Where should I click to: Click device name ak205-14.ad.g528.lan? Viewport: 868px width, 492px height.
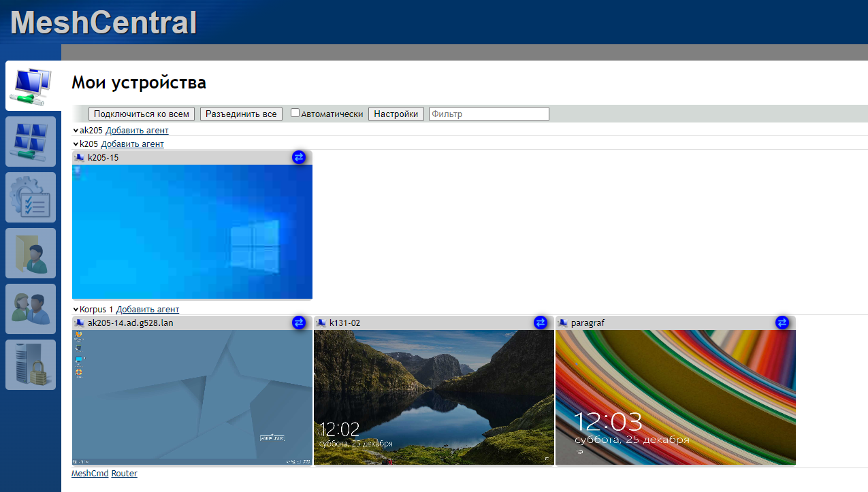click(131, 323)
